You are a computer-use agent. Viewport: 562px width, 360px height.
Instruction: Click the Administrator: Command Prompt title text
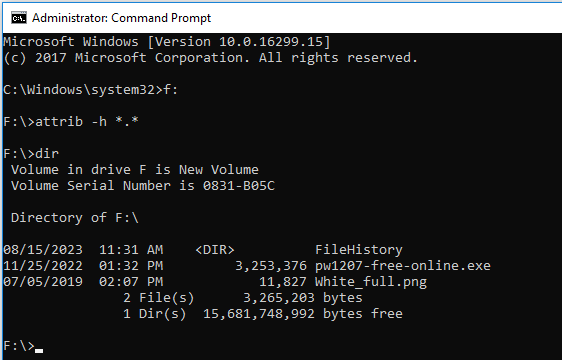(x=122, y=18)
